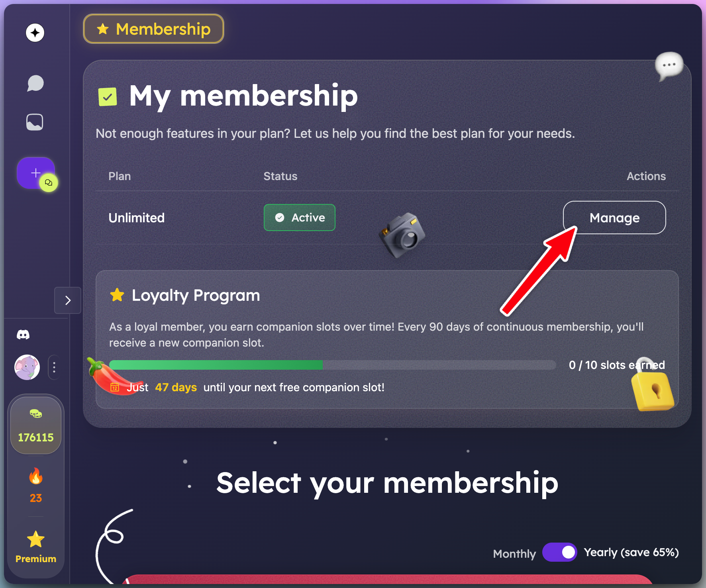Switch billing from Yearly to Monthly

coord(559,553)
